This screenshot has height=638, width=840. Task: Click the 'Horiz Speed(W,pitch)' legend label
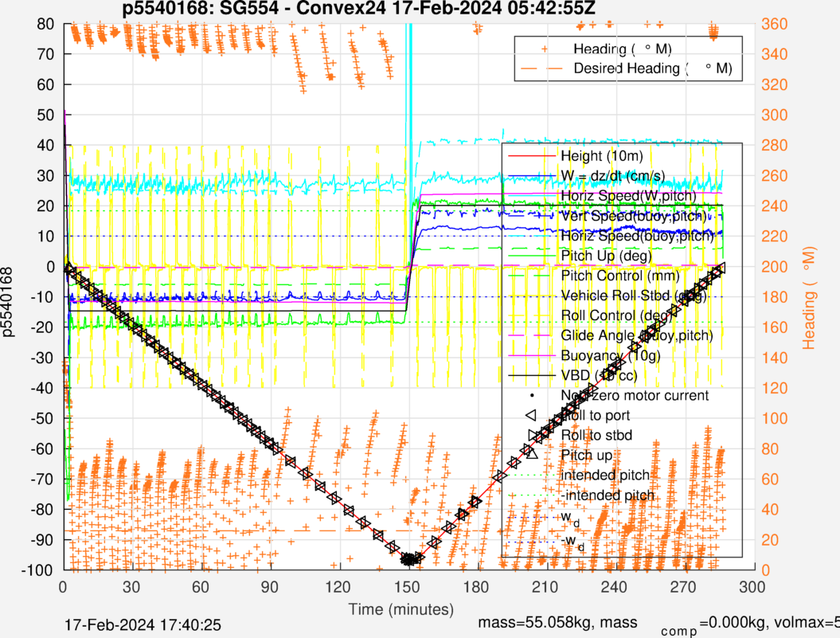[628, 196]
